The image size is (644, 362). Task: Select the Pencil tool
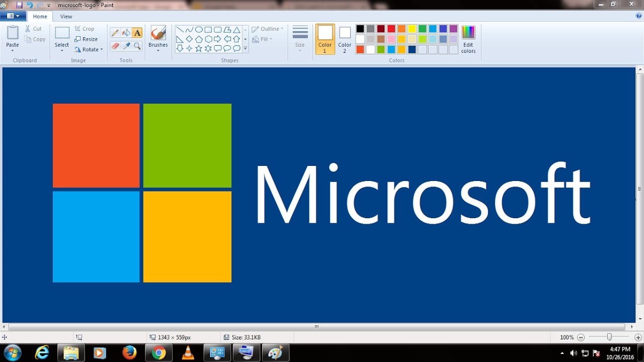[115, 33]
